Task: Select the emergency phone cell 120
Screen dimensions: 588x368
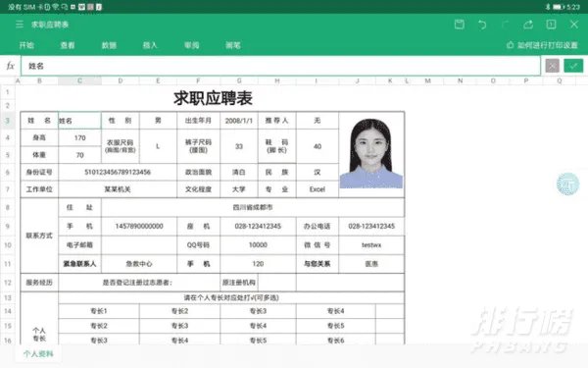Action: pos(258,264)
